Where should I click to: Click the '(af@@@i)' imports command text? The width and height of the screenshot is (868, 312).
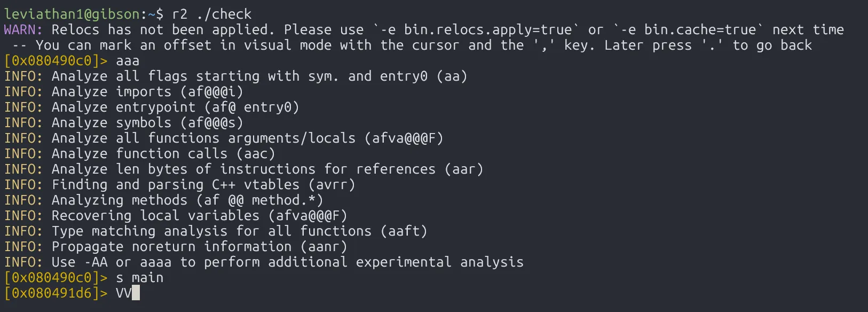(x=211, y=92)
